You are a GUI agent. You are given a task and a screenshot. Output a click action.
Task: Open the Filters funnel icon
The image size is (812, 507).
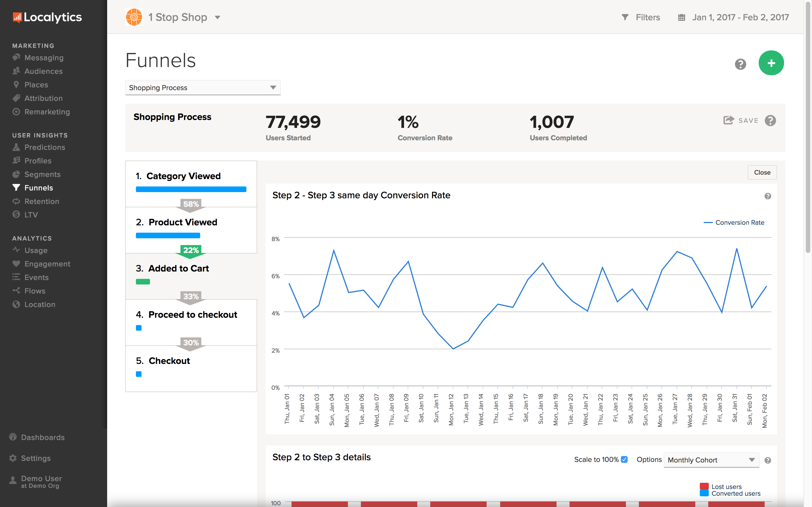[625, 17]
